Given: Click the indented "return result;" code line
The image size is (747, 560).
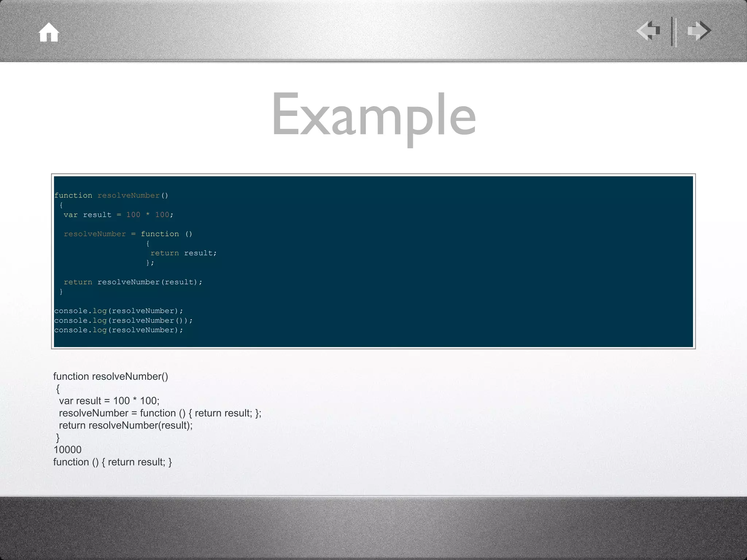Looking at the screenshot, I should pyautogui.click(x=183, y=253).
